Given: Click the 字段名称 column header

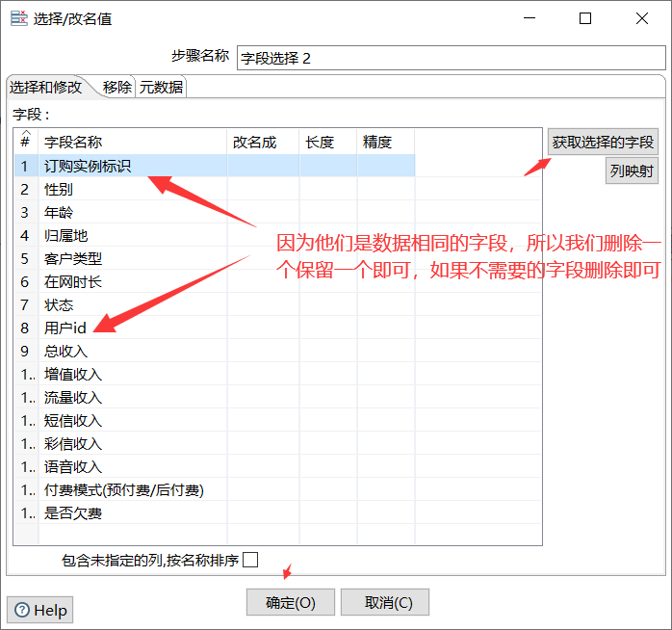Looking at the screenshot, I should 133,142.
